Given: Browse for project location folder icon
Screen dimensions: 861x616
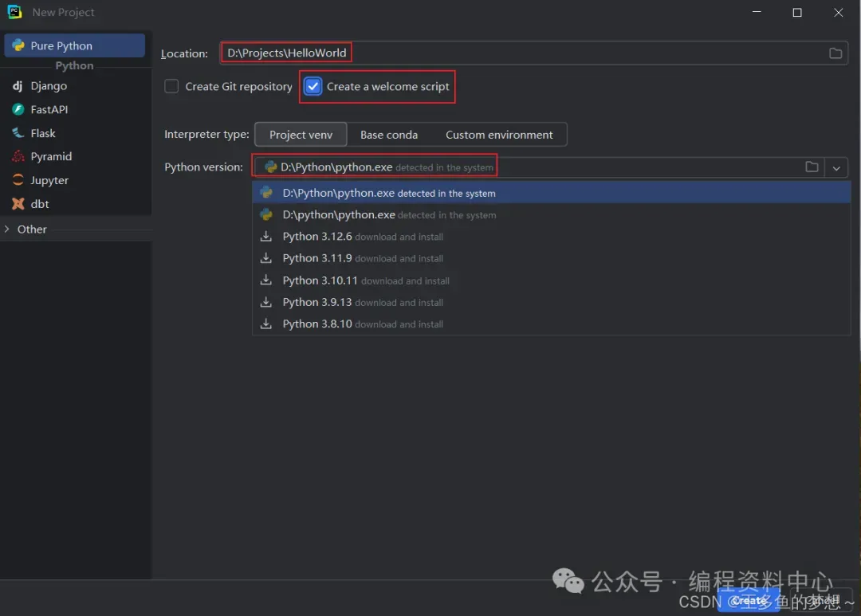Looking at the screenshot, I should [835, 53].
